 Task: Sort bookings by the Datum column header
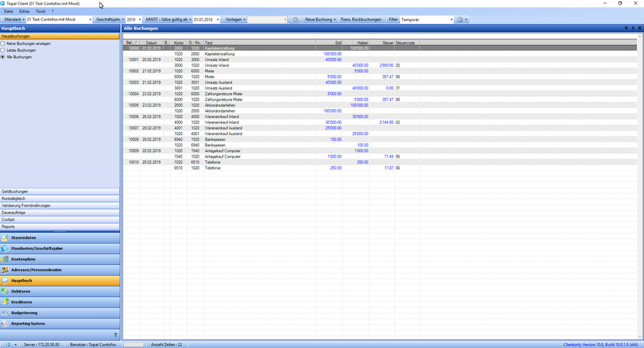point(151,42)
